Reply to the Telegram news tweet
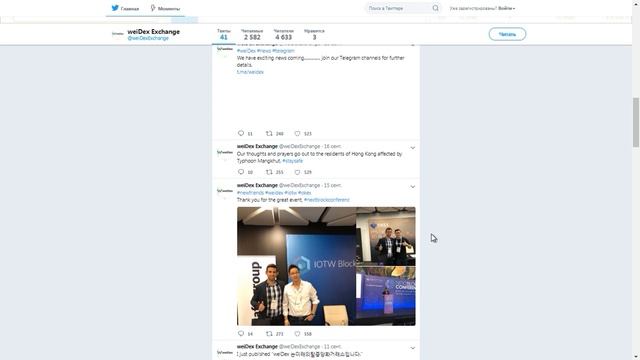The image size is (640, 360). (x=241, y=133)
